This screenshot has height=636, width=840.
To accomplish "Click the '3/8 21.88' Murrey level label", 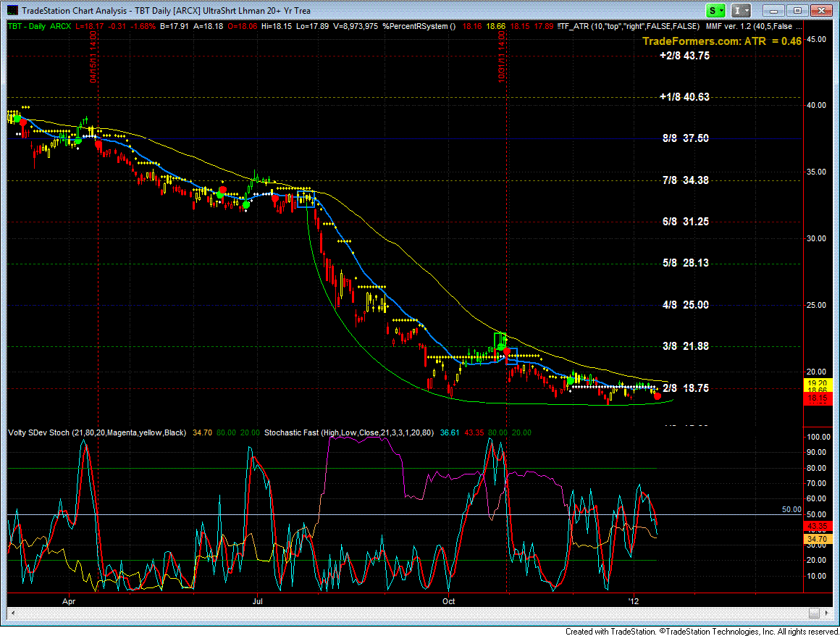I will click(685, 346).
